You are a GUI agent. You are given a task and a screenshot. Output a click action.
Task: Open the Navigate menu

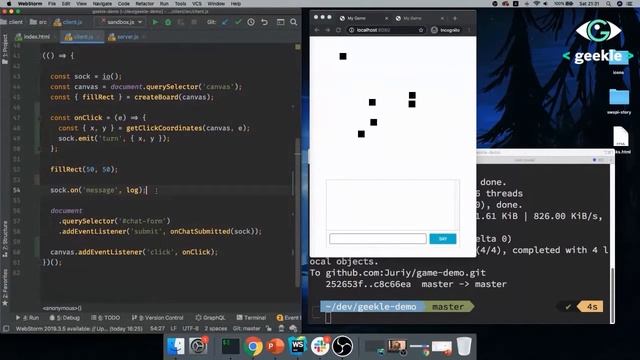click(x=102, y=4)
